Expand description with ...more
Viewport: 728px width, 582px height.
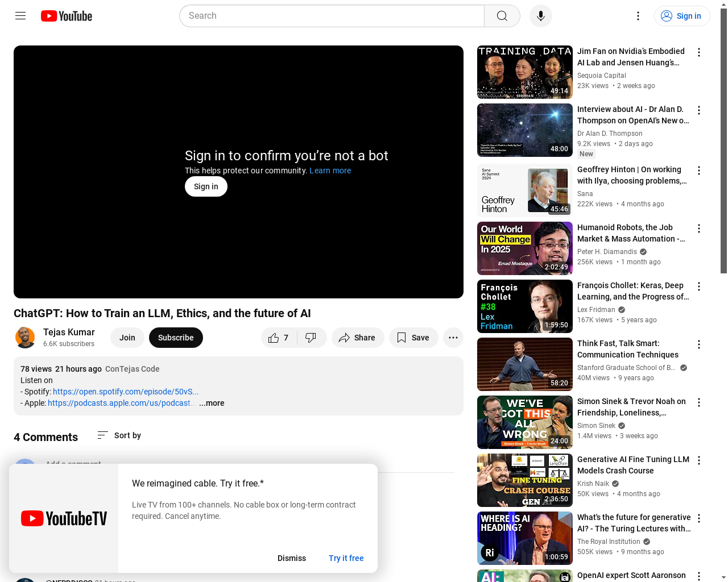pos(212,403)
